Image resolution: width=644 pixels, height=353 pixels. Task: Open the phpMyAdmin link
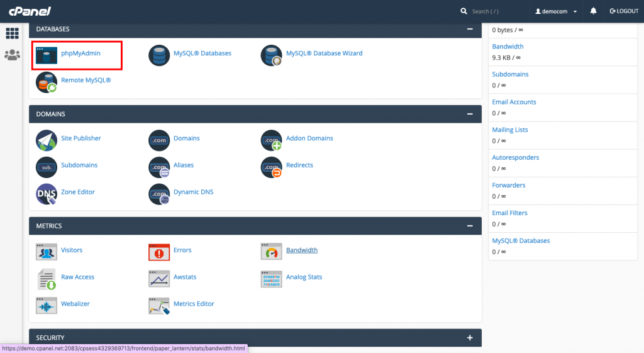80,53
